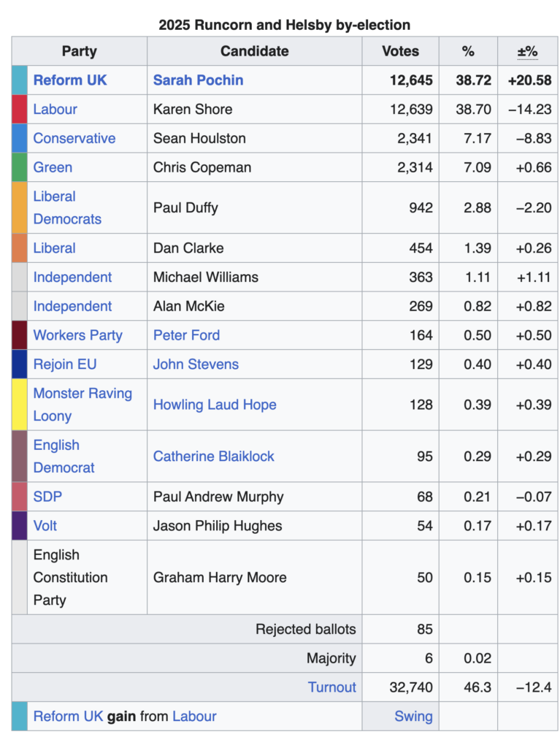Select candidate Jason Philip Hughes

click(x=218, y=526)
